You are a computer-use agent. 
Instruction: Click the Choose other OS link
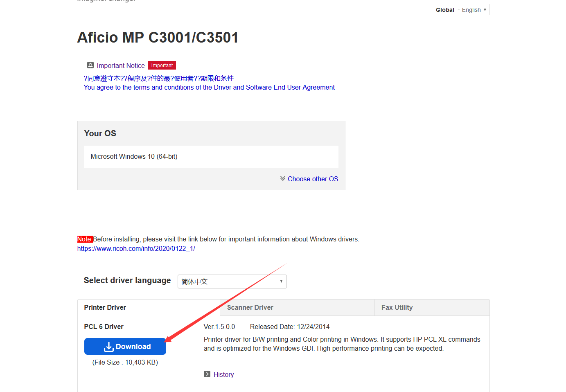[313, 179]
